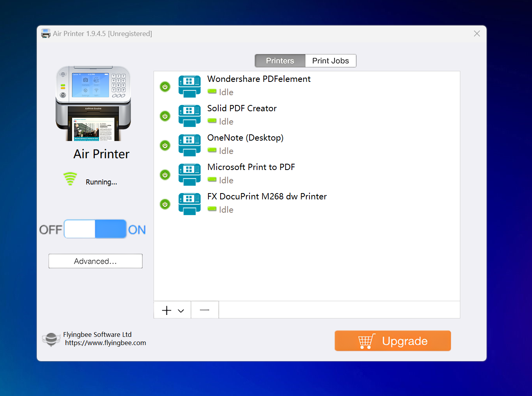
Task: Open the plus add-printer dropdown
Action: coord(172,310)
